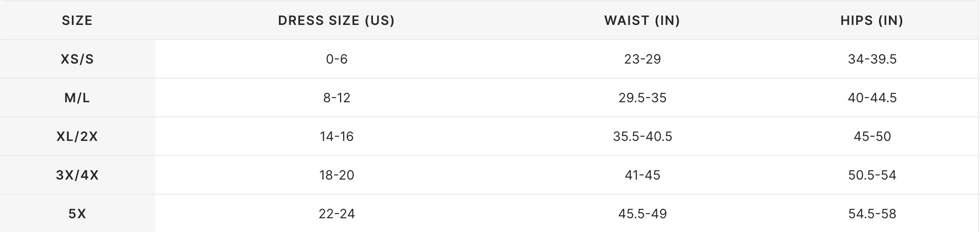Select the 3X/4X size row label
Image resolution: width=980 pixels, height=232 pixels.
pyautogui.click(x=77, y=175)
